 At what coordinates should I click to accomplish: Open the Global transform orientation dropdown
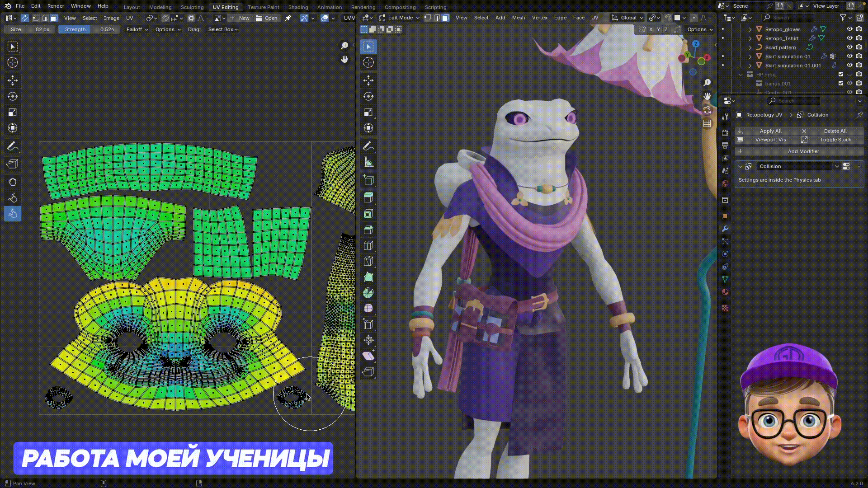click(627, 18)
